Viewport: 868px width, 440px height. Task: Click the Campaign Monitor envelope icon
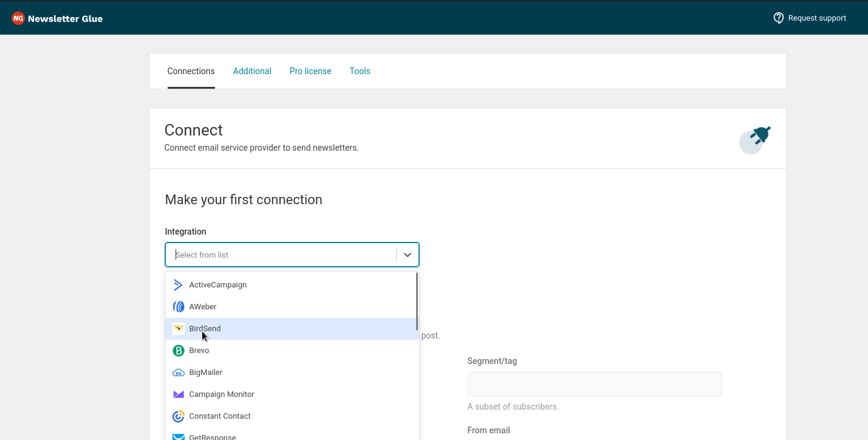178,394
